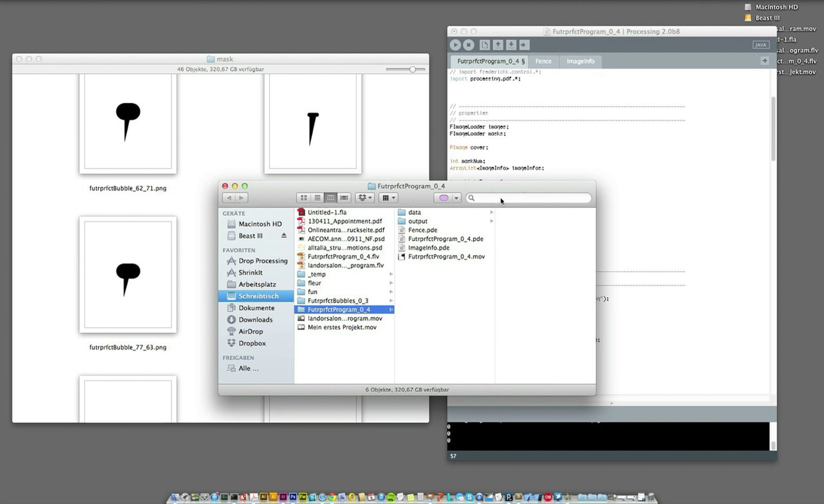
Task: Click the Open sketch up-arrow icon
Action: click(498, 45)
